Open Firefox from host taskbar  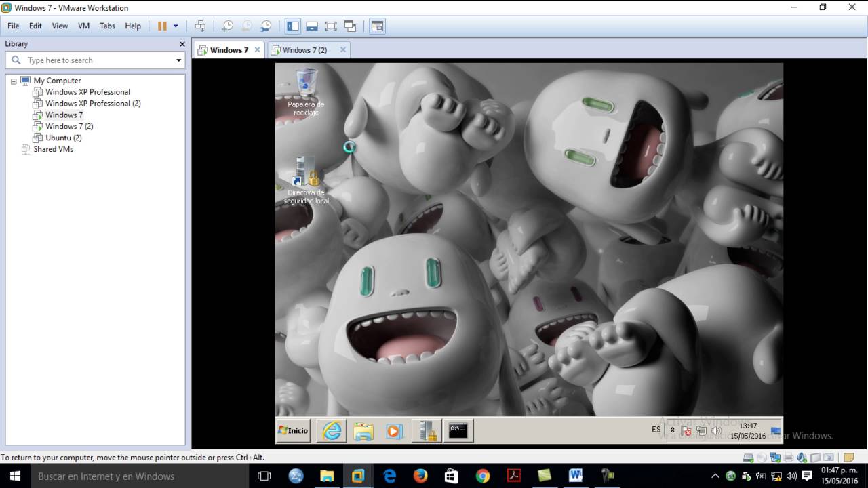tap(420, 476)
